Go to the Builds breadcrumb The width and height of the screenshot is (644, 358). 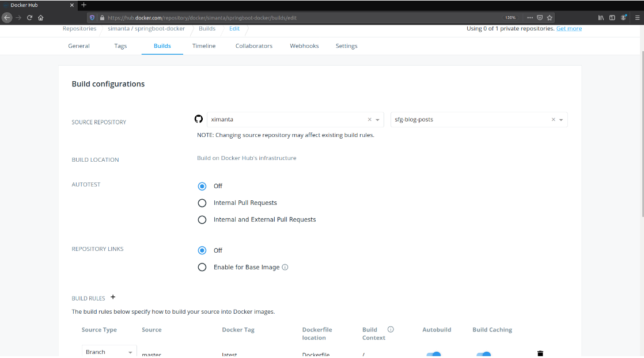coord(207,29)
